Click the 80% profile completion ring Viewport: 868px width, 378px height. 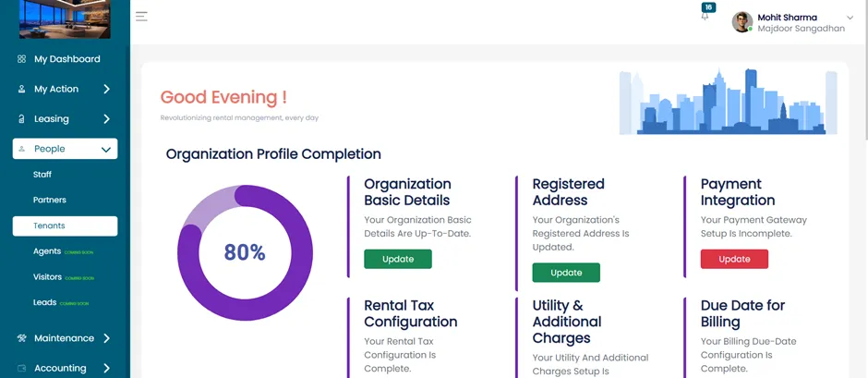[245, 252]
